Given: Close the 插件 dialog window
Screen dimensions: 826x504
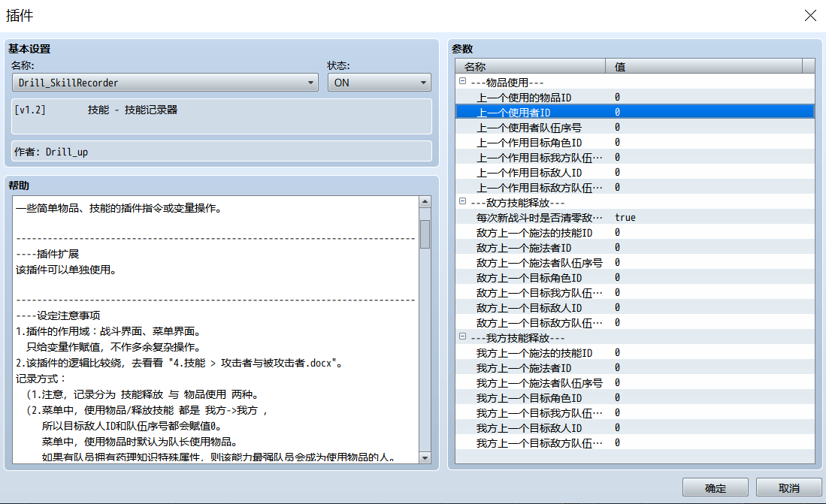Looking at the screenshot, I should click(x=810, y=15).
